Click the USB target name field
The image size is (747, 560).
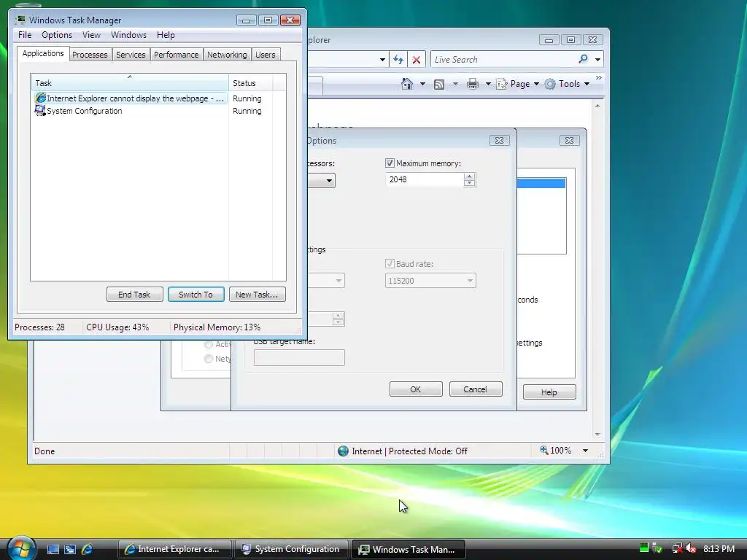(x=299, y=357)
